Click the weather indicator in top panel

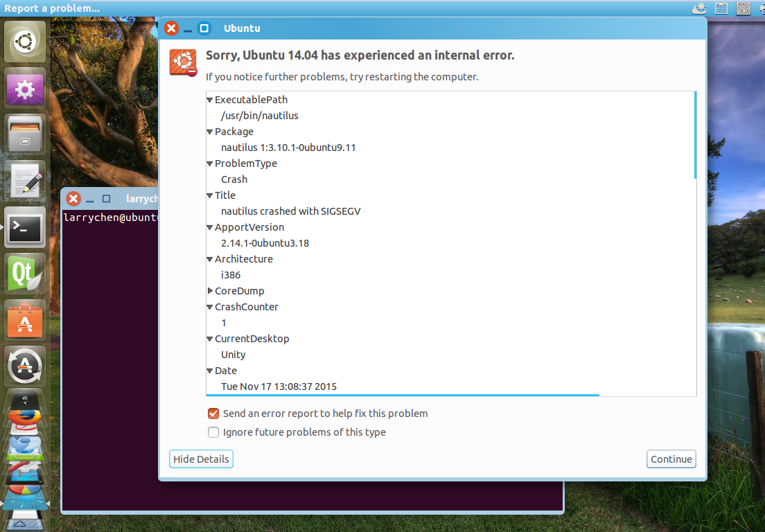click(700, 8)
